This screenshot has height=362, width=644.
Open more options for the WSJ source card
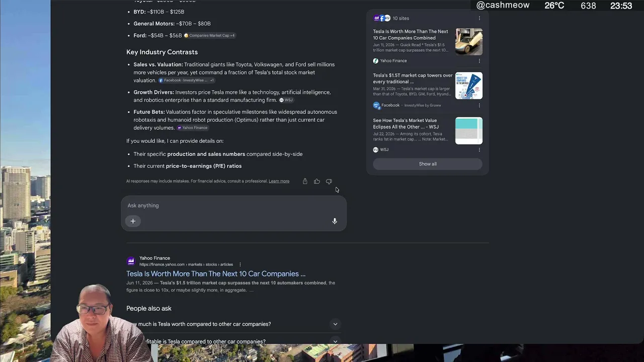(x=479, y=150)
